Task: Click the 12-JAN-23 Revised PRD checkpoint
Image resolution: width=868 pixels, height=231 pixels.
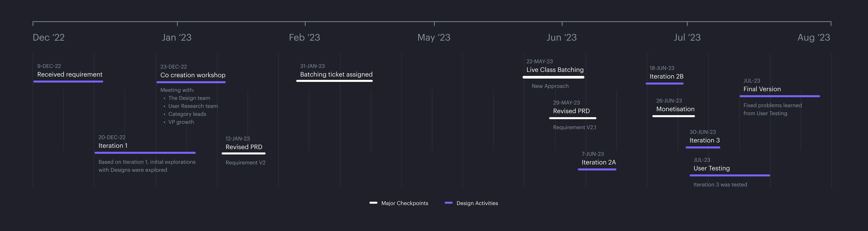Action: (244, 147)
